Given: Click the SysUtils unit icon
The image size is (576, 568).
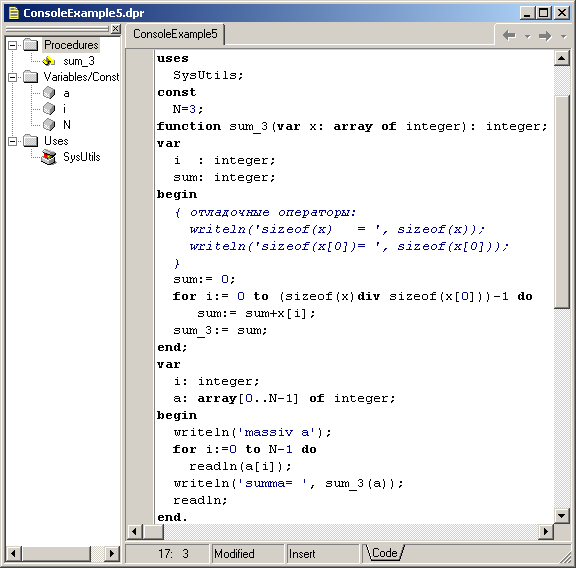Looking at the screenshot, I should tap(49, 157).
